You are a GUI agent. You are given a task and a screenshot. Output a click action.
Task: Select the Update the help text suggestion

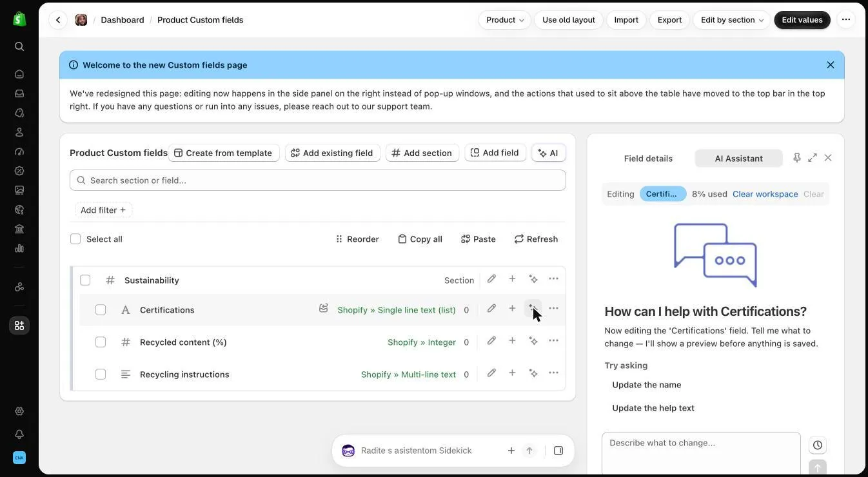pyautogui.click(x=653, y=408)
